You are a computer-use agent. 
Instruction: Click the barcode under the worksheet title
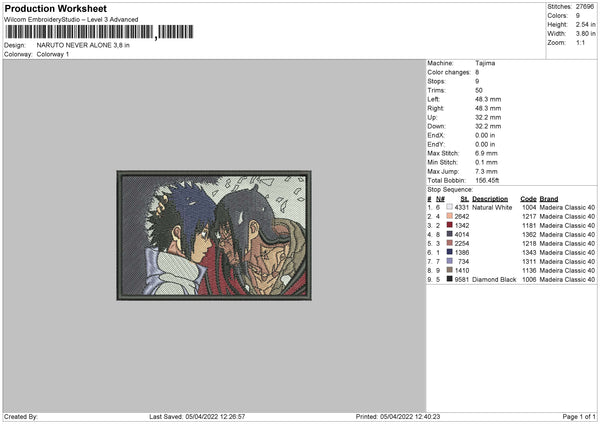click(x=99, y=32)
